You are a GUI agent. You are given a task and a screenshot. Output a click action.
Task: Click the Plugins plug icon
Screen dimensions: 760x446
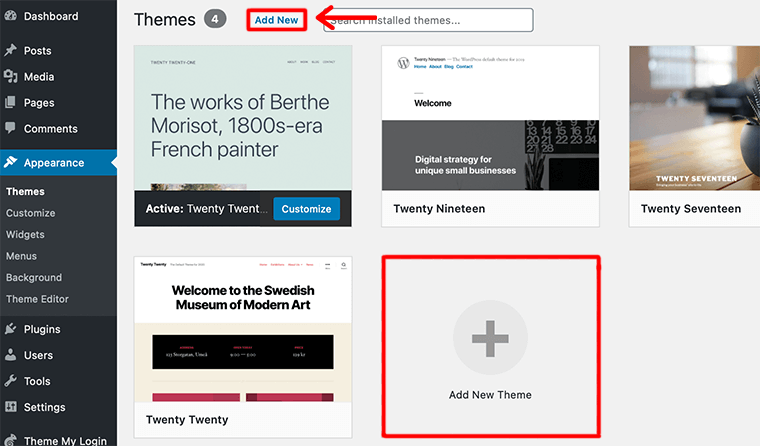(x=10, y=329)
